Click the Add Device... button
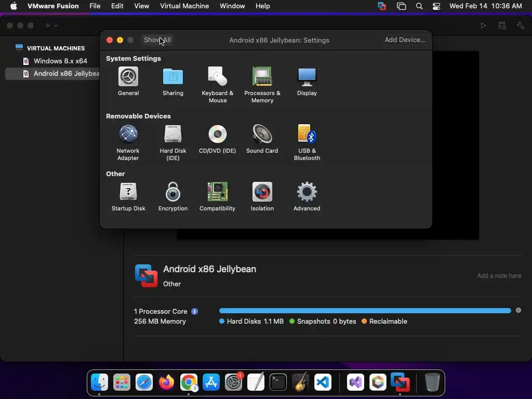 [x=405, y=40]
